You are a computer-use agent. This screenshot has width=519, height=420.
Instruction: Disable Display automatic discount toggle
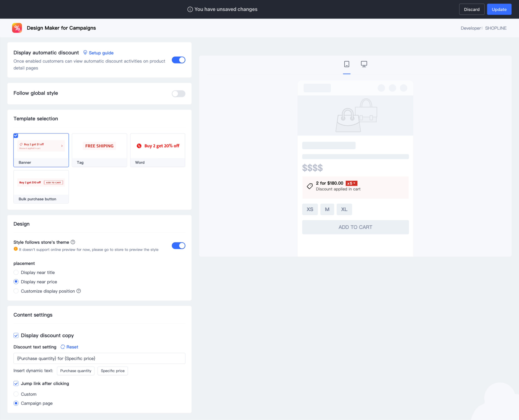(x=178, y=60)
